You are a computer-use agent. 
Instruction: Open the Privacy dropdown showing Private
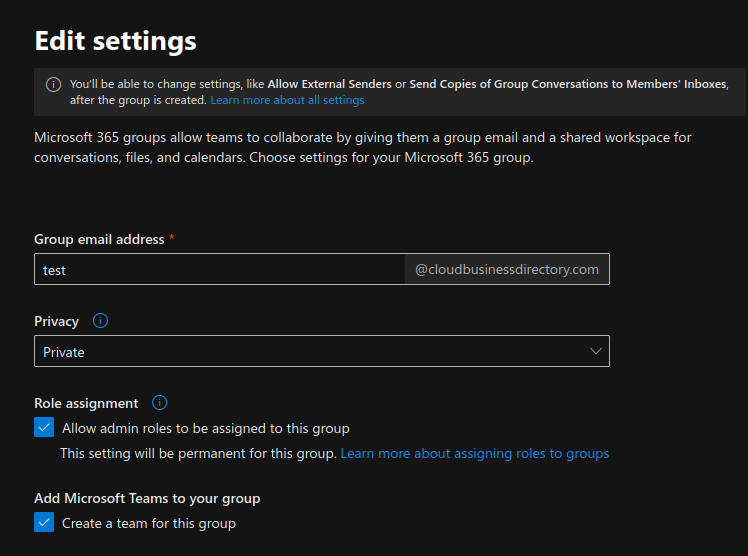point(322,351)
